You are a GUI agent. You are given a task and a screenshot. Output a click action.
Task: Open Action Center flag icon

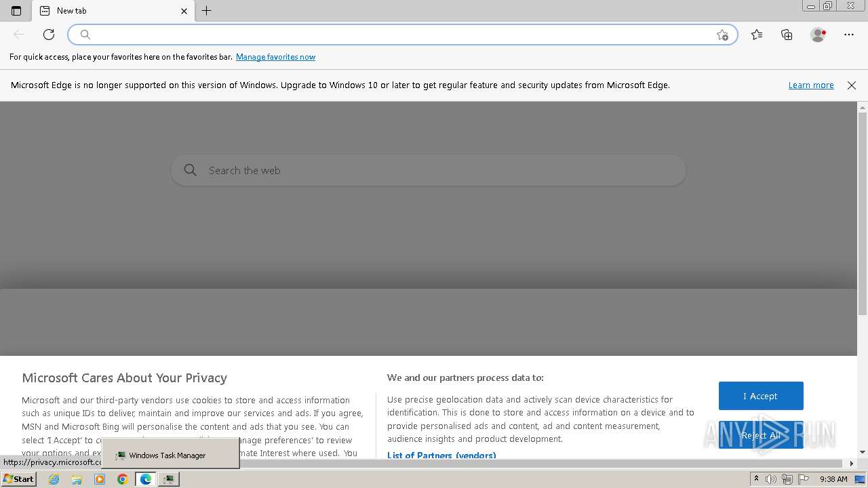[804, 479]
